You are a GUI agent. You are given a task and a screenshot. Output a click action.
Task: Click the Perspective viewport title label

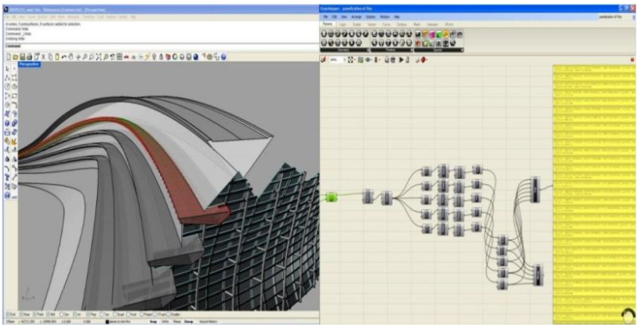click(x=29, y=64)
